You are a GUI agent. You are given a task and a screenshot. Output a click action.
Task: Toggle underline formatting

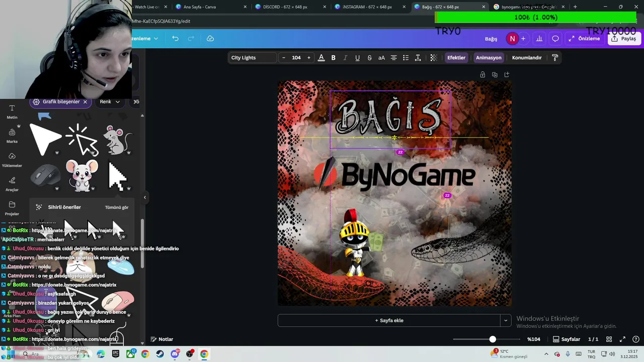(x=357, y=58)
